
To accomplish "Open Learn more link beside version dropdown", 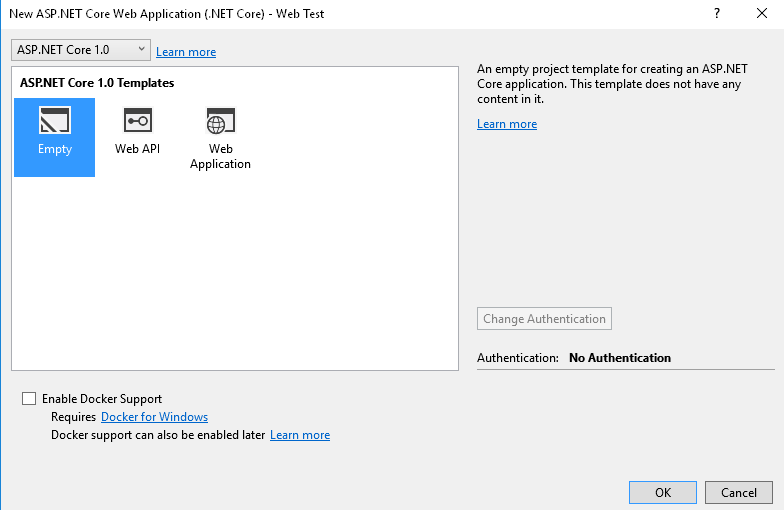I will coord(186,52).
